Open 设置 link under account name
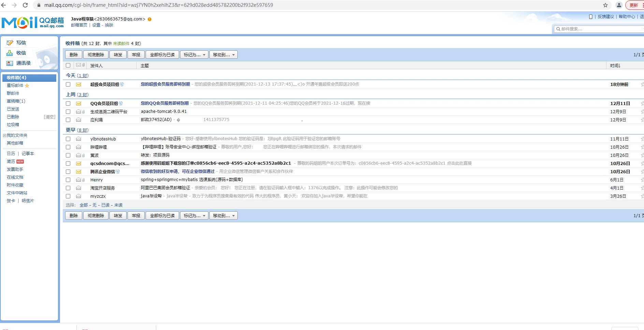 [x=96, y=25]
